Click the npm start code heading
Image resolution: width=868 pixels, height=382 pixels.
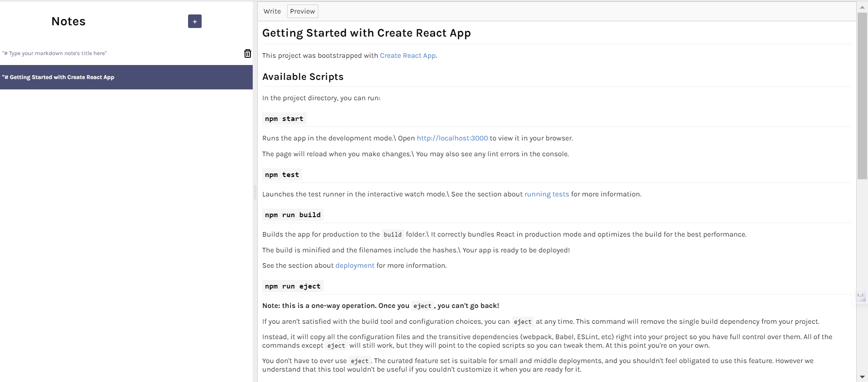tap(284, 119)
